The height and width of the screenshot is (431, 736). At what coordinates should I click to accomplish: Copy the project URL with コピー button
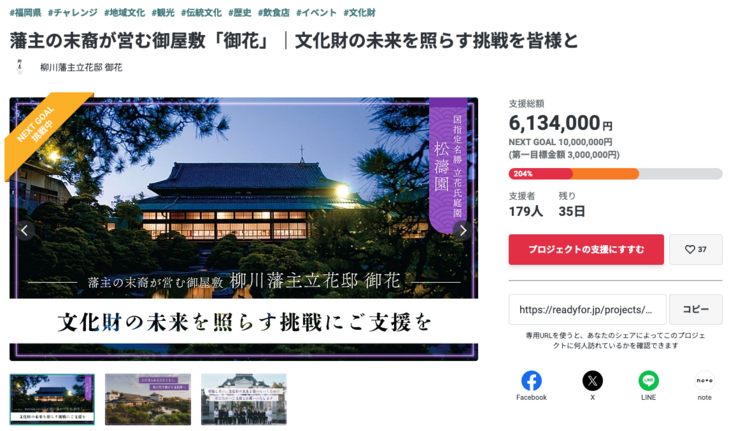pyautogui.click(x=696, y=309)
